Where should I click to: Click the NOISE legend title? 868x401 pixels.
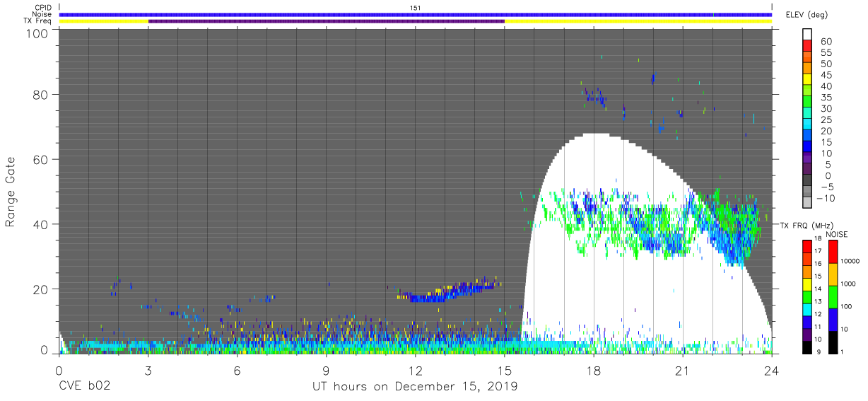pyautogui.click(x=838, y=234)
